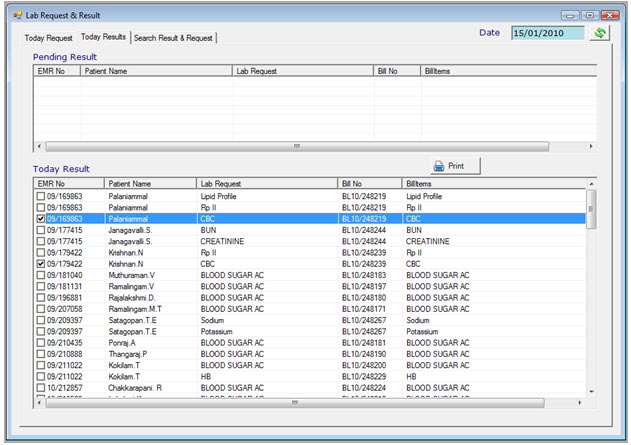Click the Today Result horizontal scrollbar thumb

[295, 403]
